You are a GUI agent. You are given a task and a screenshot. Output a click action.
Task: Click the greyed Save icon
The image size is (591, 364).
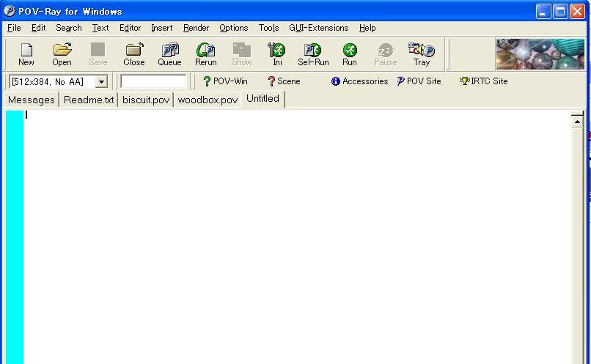click(98, 54)
